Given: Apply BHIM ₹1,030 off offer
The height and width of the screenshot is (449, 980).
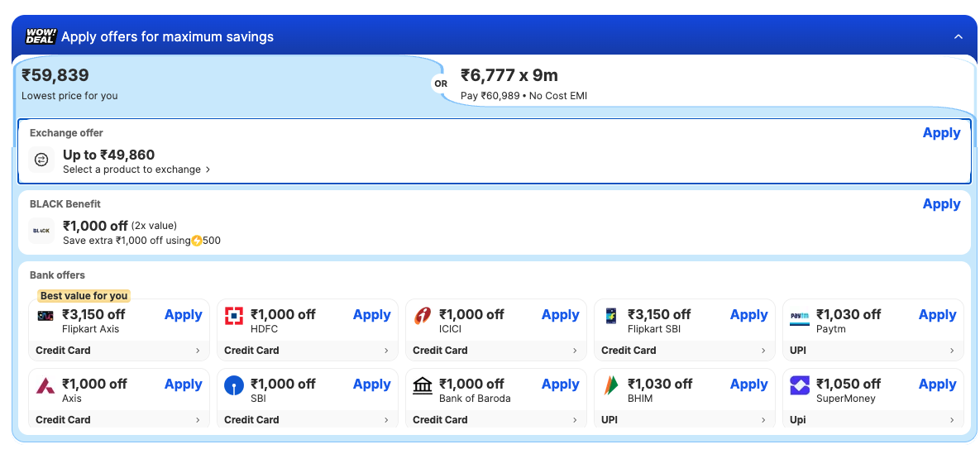Looking at the screenshot, I should click(748, 385).
